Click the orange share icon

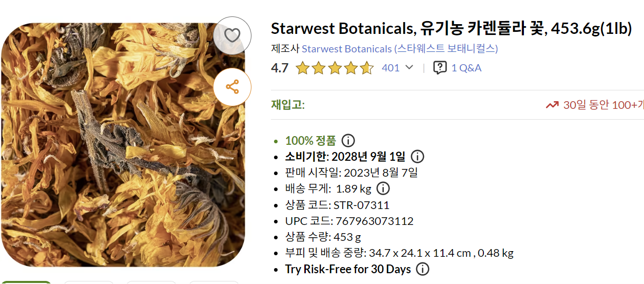pos(232,87)
